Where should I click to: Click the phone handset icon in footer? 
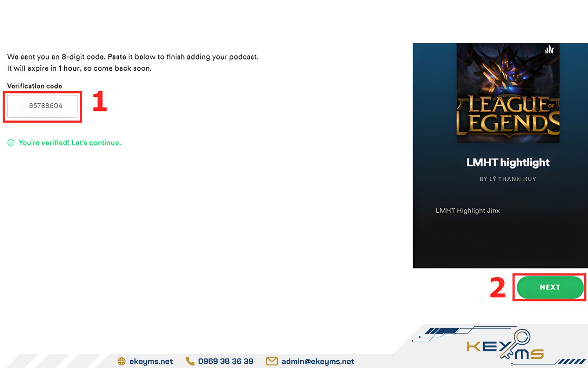tap(190, 361)
